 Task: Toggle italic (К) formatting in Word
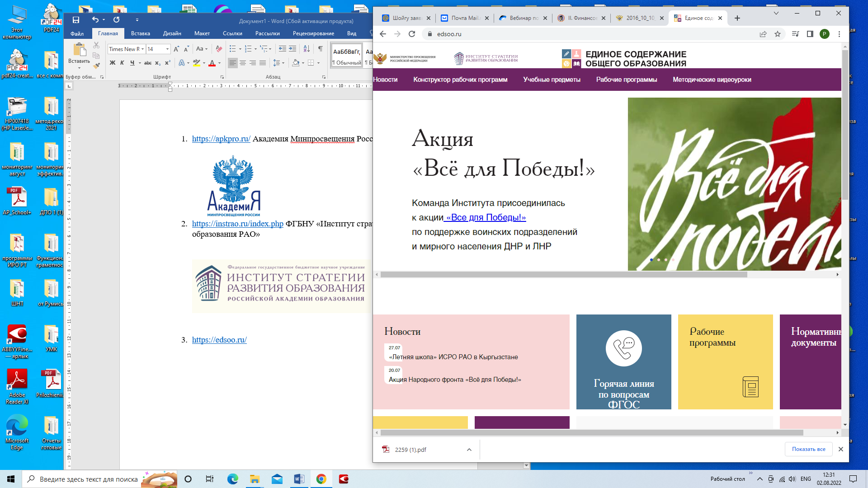[122, 63]
